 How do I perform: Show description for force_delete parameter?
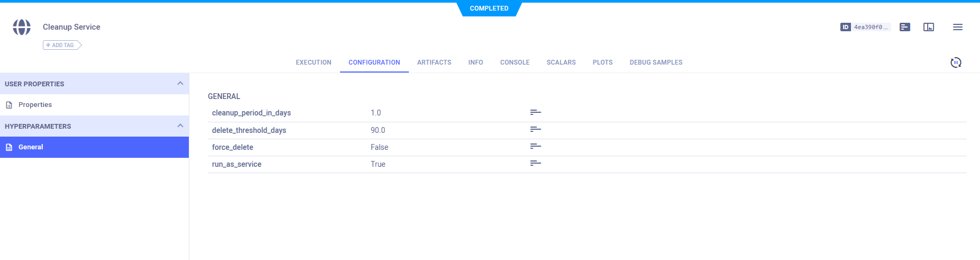pos(535,146)
